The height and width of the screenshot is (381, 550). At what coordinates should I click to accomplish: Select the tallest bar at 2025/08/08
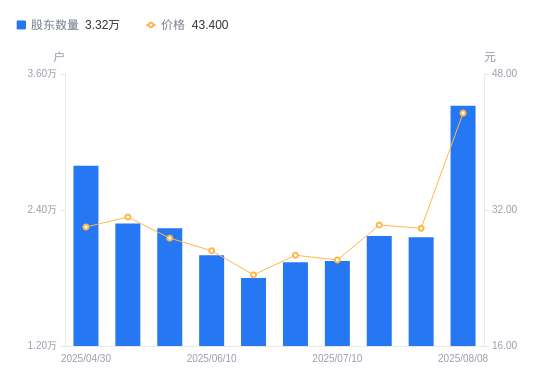(x=463, y=226)
